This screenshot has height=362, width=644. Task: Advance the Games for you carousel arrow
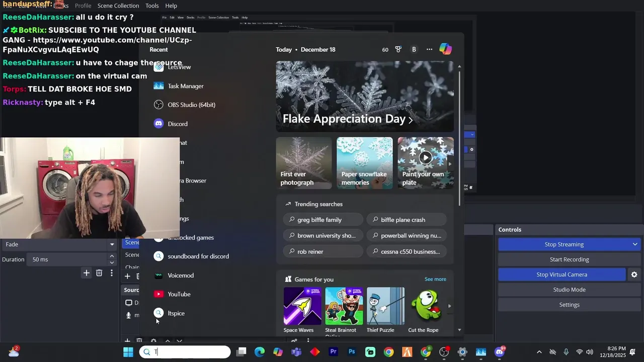point(449,306)
